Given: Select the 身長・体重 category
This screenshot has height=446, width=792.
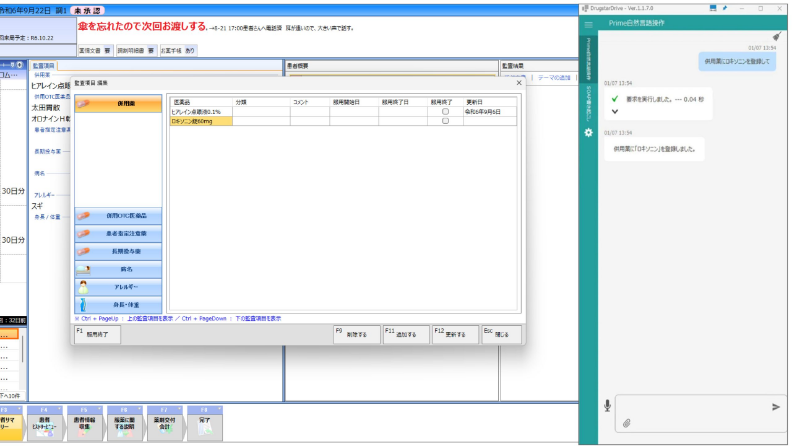Looking at the screenshot, I should 118,302.
